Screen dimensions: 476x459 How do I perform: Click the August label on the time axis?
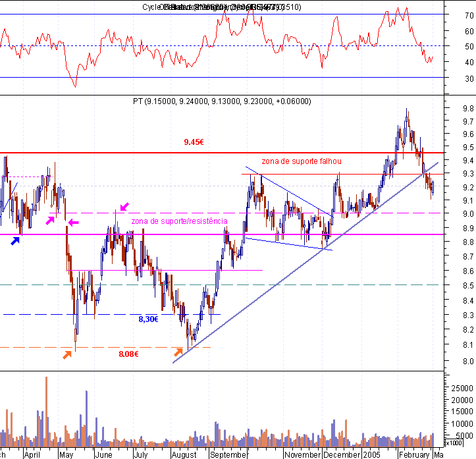(184, 454)
